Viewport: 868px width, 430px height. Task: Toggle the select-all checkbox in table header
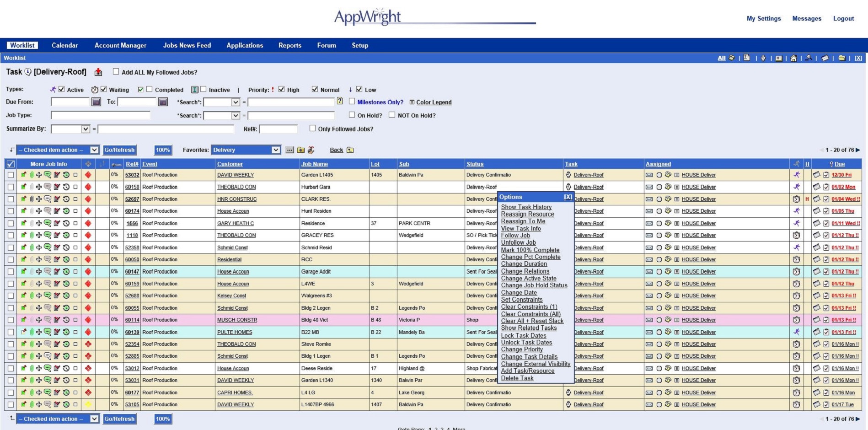coord(11,164)
